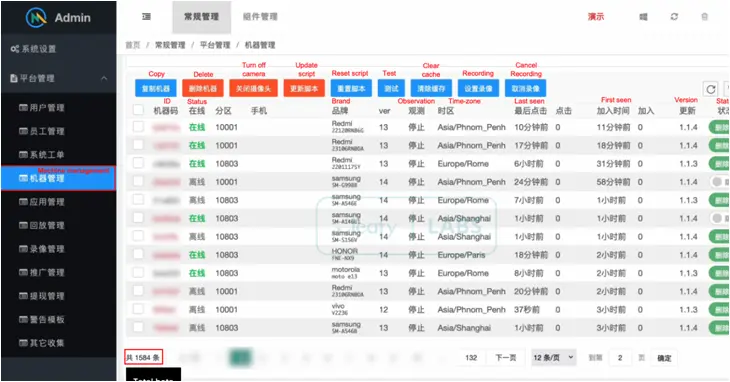Click the trash icon in top bar
730x382 pixels.
point(704,17)
